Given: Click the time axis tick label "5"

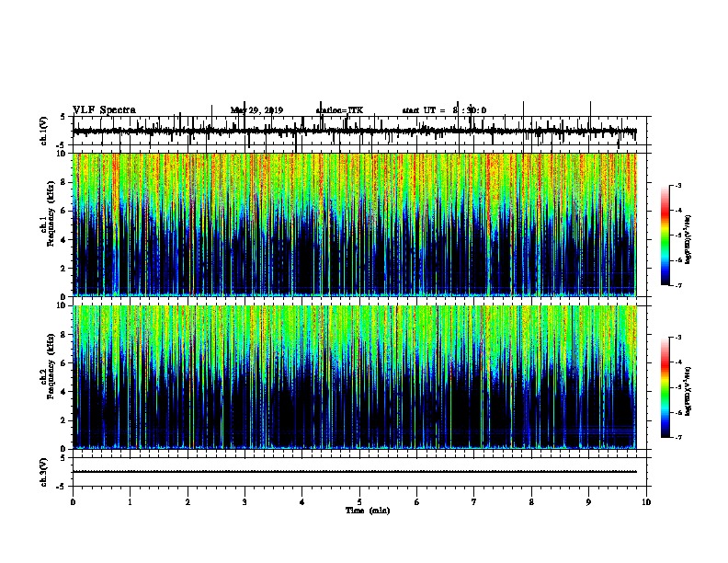Looking at the screenshot, I should tap(359, 502).
